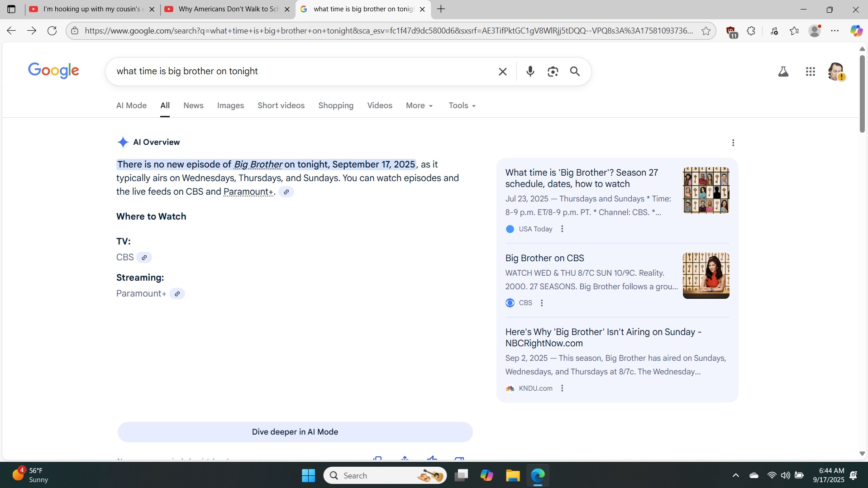Open Big Brother cast grid thumbnail
This screenshot has width=868, height=488.
(706, 190)
